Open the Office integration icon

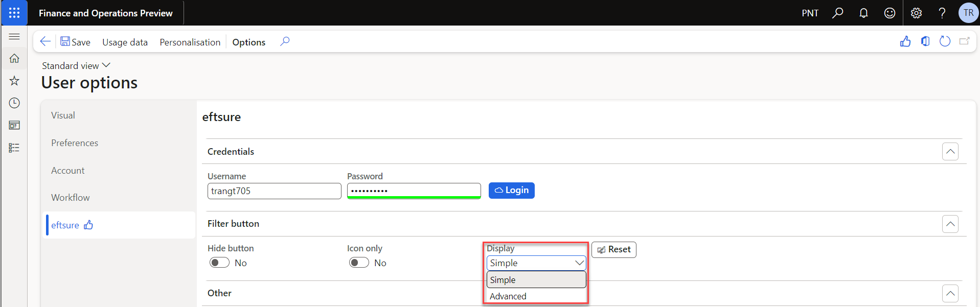click(x=925, y=41)
